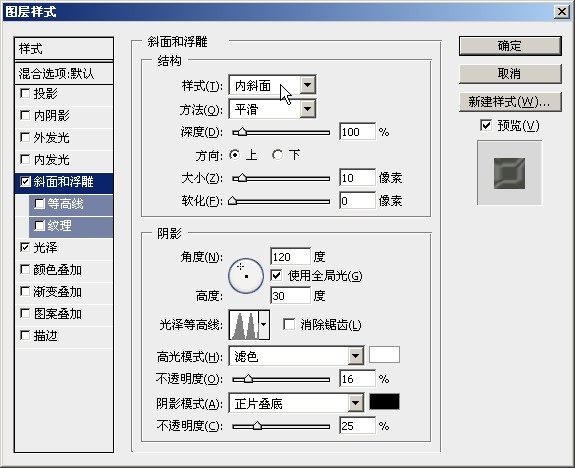Enable the 图案叠加 checkbox
Viewport: 575px width, 468px height.
coord(25,313)
